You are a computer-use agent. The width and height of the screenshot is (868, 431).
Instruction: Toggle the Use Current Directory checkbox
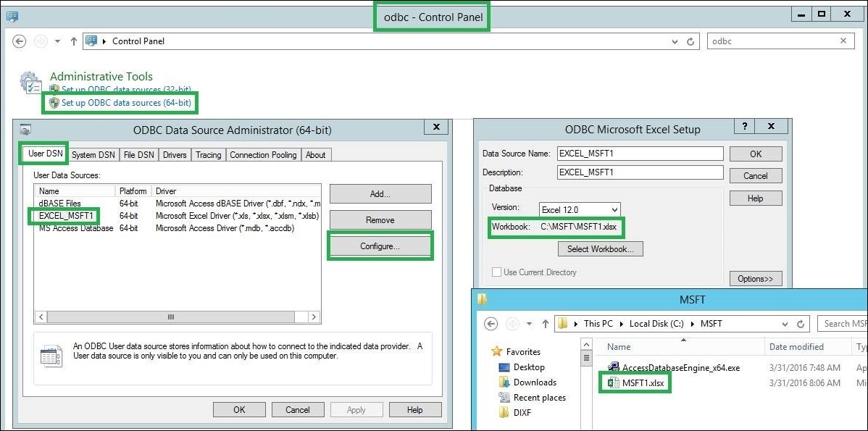tap(496, 272)
